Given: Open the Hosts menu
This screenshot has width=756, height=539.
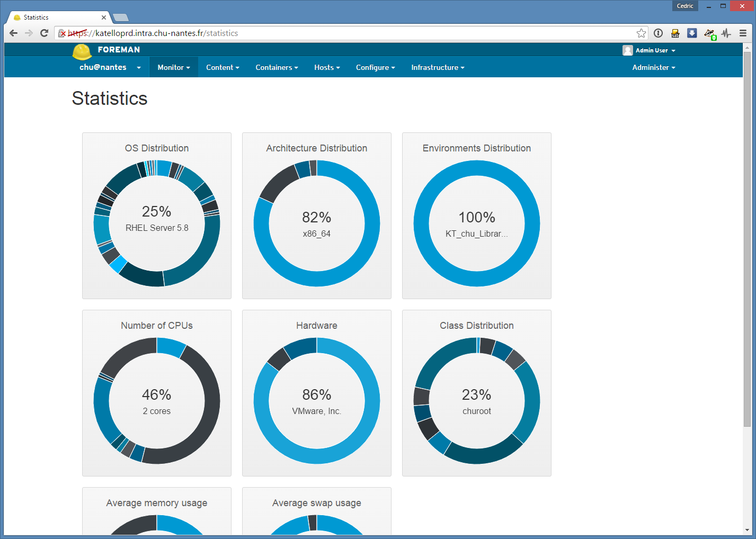Looking at the screenshot, I should point(326,67).
